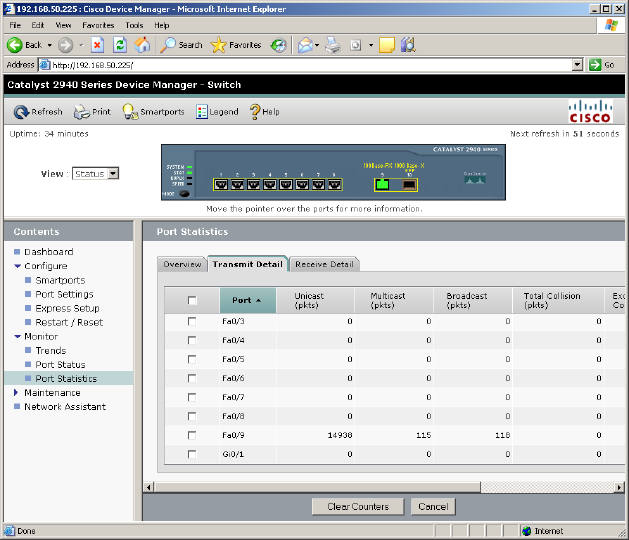This screenshot has height=540, width=629.
Task: Click the Address URL input field
Action: pyautogui.click(x=305, y=65)
